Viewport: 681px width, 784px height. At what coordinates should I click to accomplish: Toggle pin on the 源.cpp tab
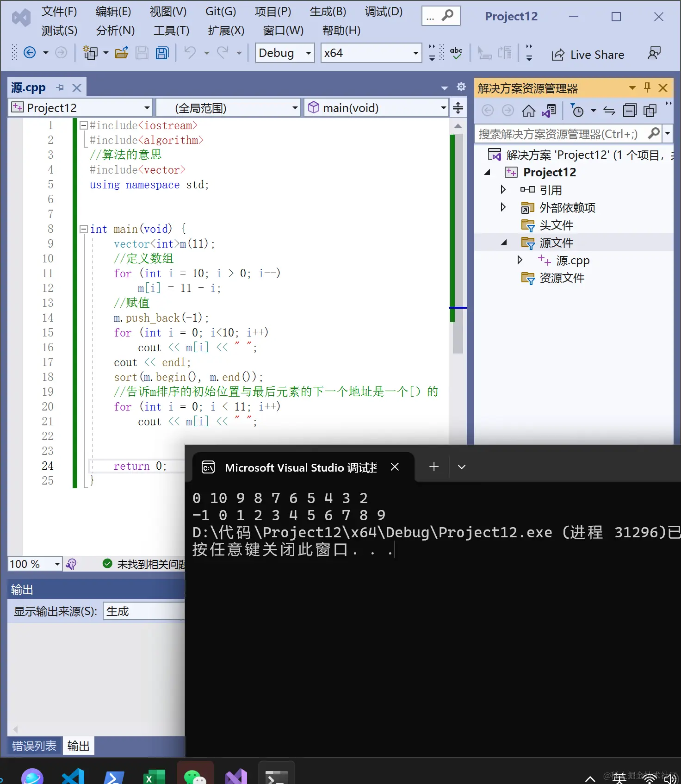click(60, 87)
